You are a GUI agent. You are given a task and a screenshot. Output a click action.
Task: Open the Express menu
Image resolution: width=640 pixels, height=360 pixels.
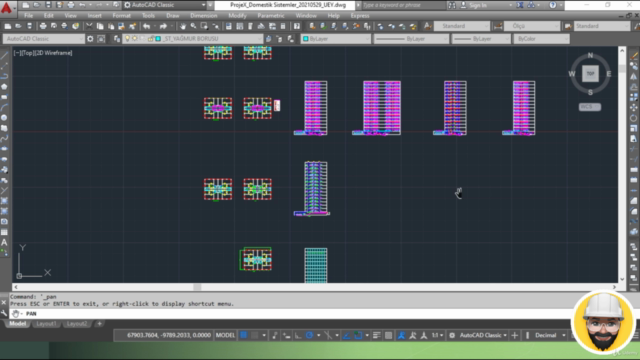coord(360,16)
